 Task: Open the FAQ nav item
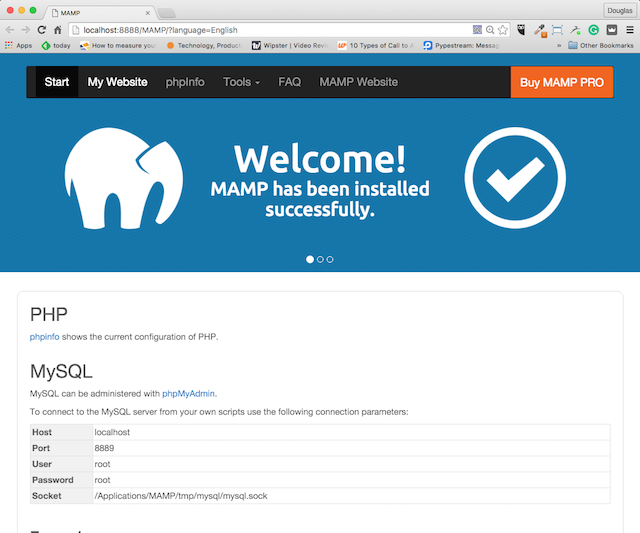pos(289,82)
